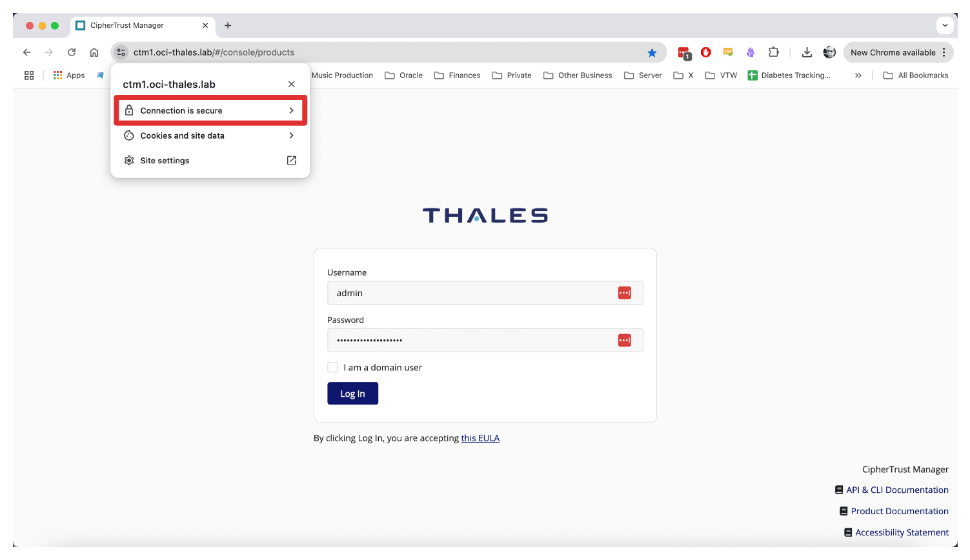Open API & CLI Documentation link
The height and width of the screenshot is (560, 970).
click(892, 490)
